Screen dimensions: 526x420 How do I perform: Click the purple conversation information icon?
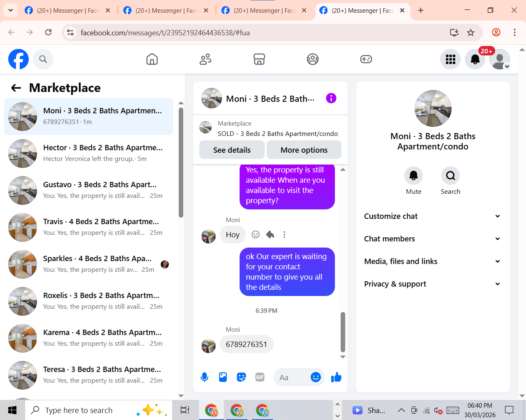coord(331,98)
